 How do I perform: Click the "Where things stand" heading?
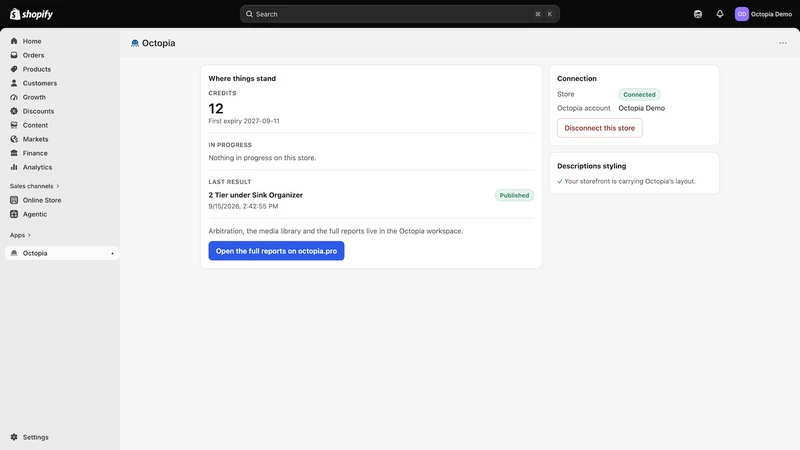(x=242, y=79)
